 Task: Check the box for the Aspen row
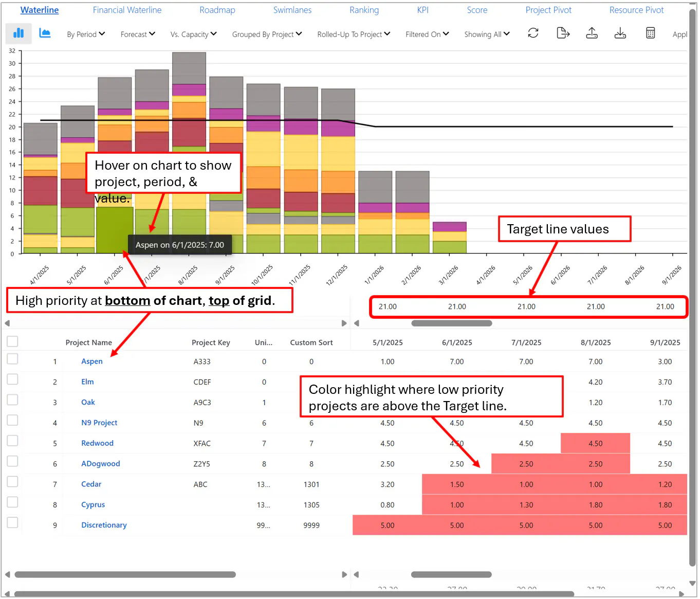coord(12,359)
